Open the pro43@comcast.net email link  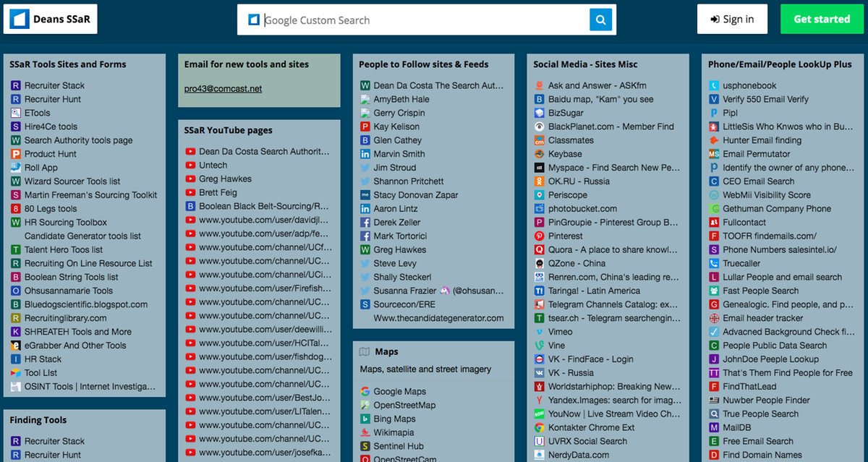point(224,89)
